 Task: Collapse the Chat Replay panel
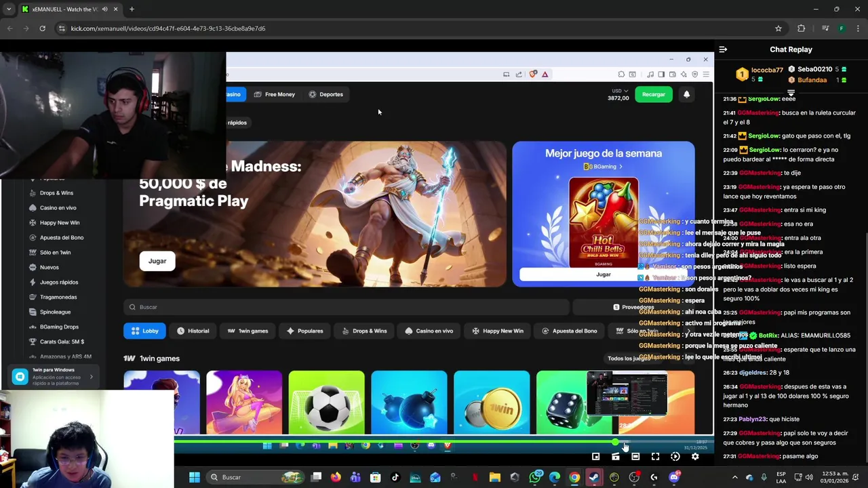tap(723, 49)
